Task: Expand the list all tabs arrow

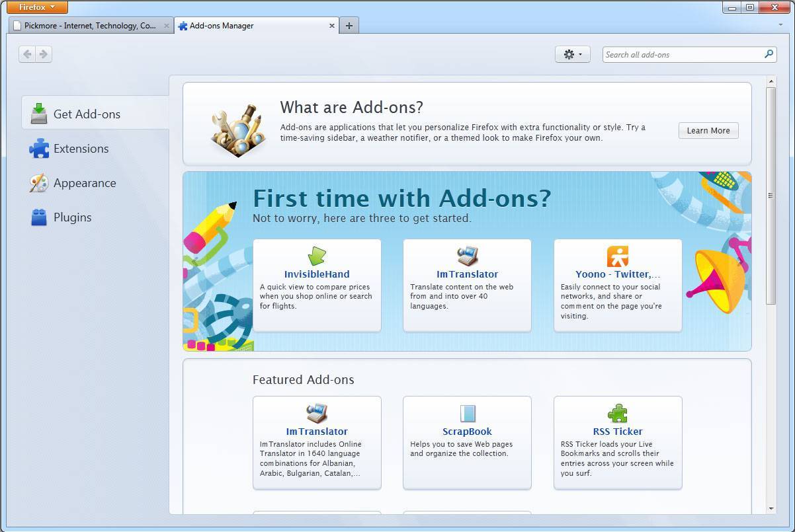Action: (x=781, y=25)
